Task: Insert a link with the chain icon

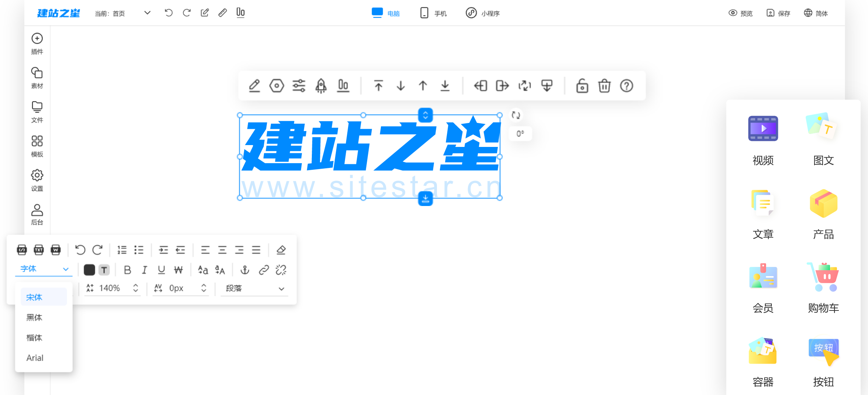Action: pos(263,270)
